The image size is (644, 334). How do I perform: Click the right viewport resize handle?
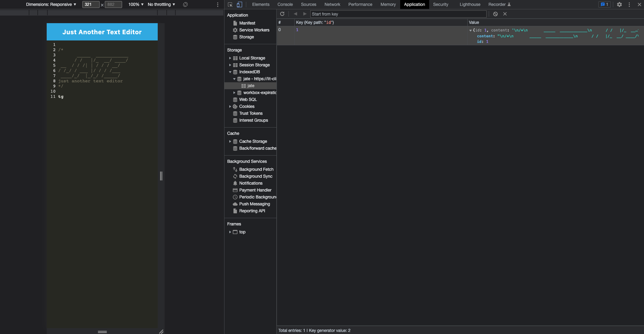click(x=161, y=176)
